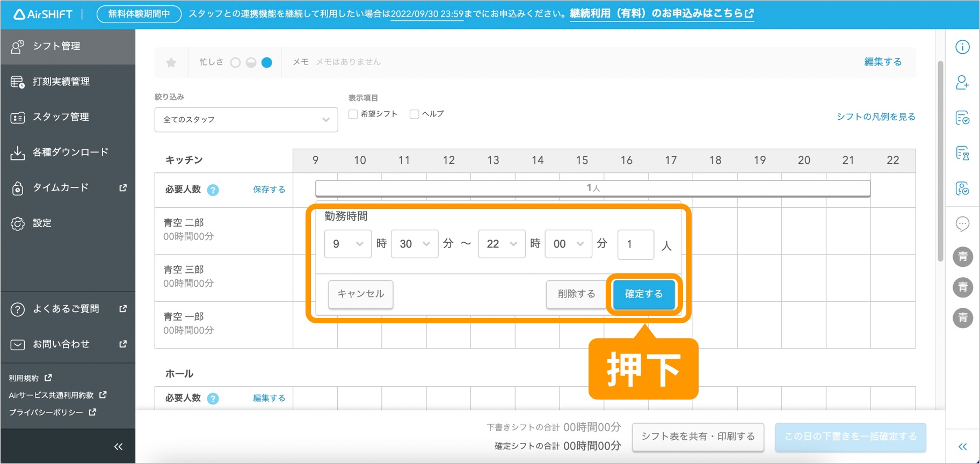
Task: Click the シフト管理 person icon
Action: click(x=18, y=47)
